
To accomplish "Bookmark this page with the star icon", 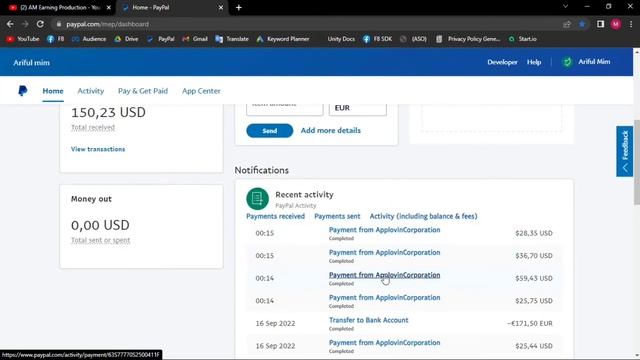I will click(x=582, y=24).
